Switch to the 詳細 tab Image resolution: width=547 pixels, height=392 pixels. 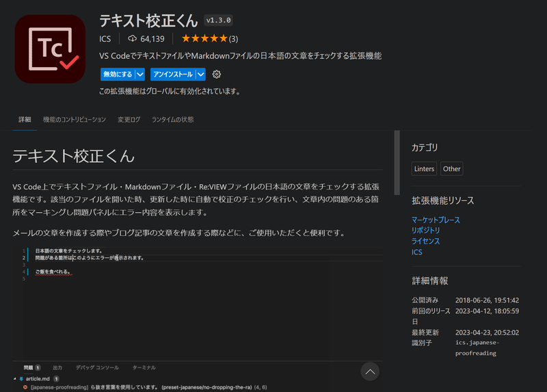[x=25, y=120]
